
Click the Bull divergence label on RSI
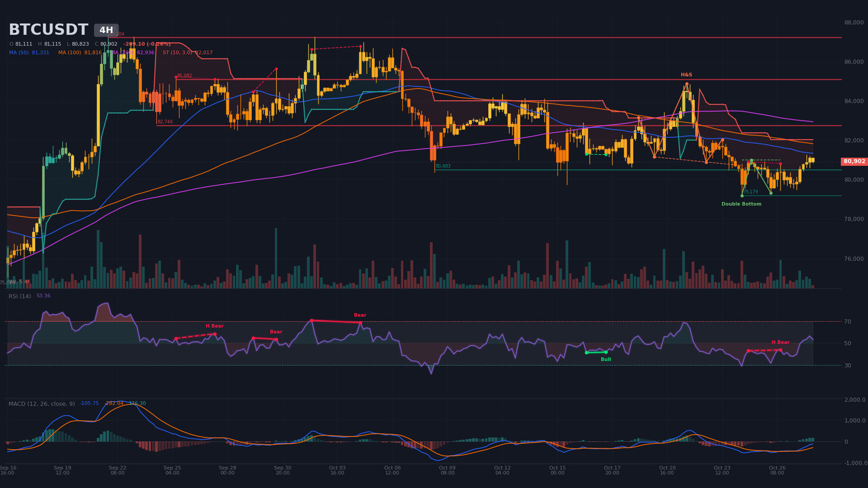[x=605, y=359]
